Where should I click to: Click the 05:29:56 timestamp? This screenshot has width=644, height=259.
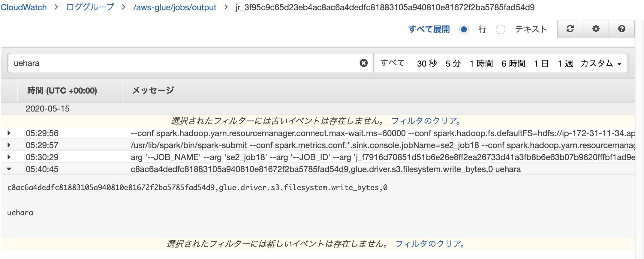(x=42, y=133)
